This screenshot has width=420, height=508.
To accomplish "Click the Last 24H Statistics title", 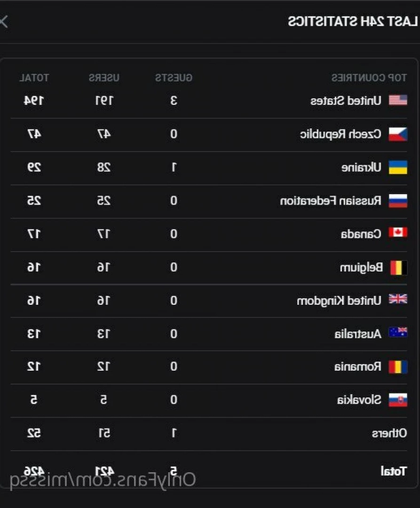I will (x=353, y=22).
